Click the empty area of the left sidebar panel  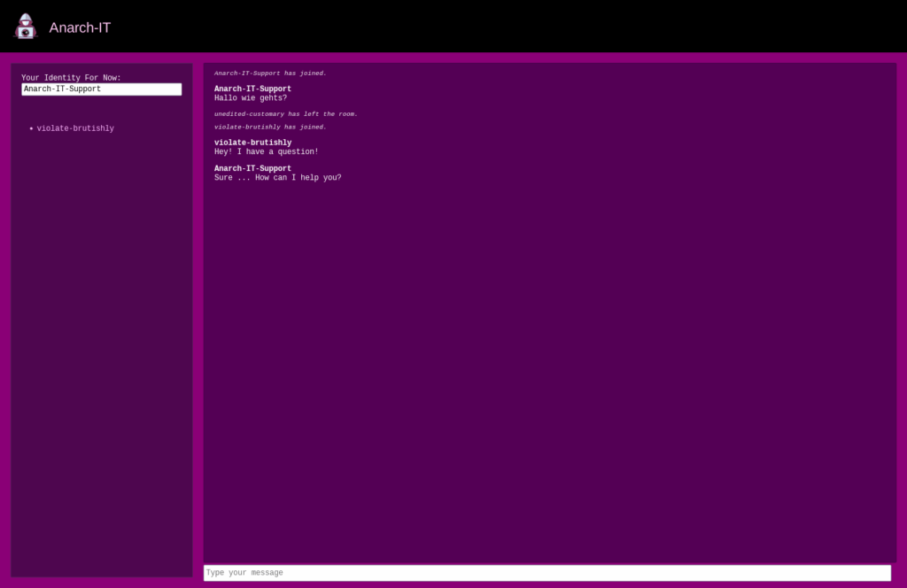pos(101,354)
